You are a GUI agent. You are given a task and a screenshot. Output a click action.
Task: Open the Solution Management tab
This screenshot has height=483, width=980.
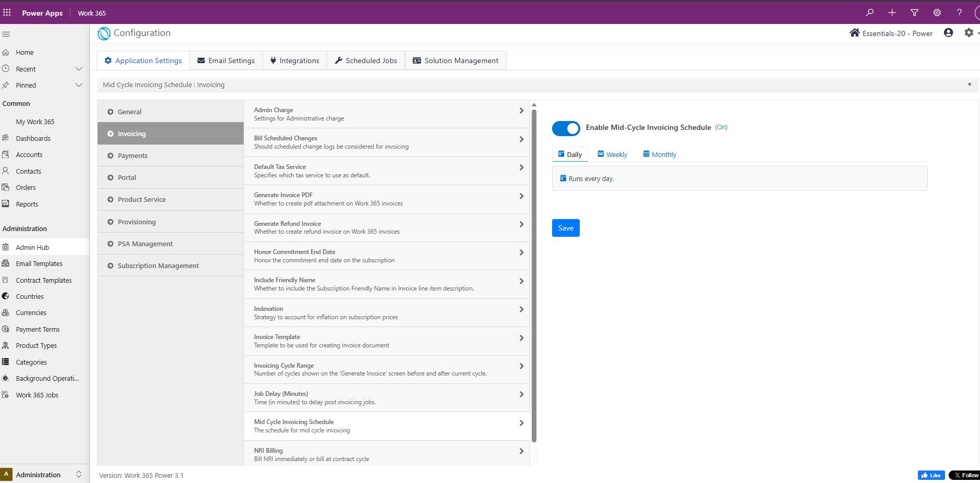click(x=456, y=61)
